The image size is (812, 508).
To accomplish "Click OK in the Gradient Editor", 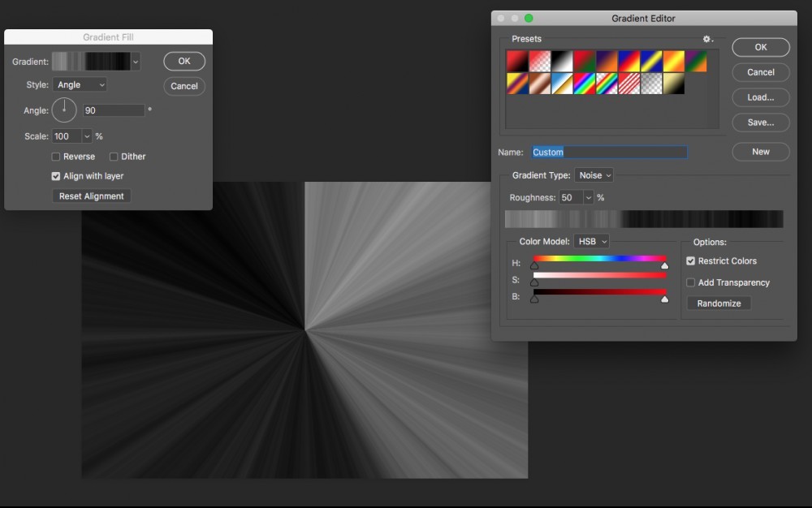I will [x=761, y=47].
